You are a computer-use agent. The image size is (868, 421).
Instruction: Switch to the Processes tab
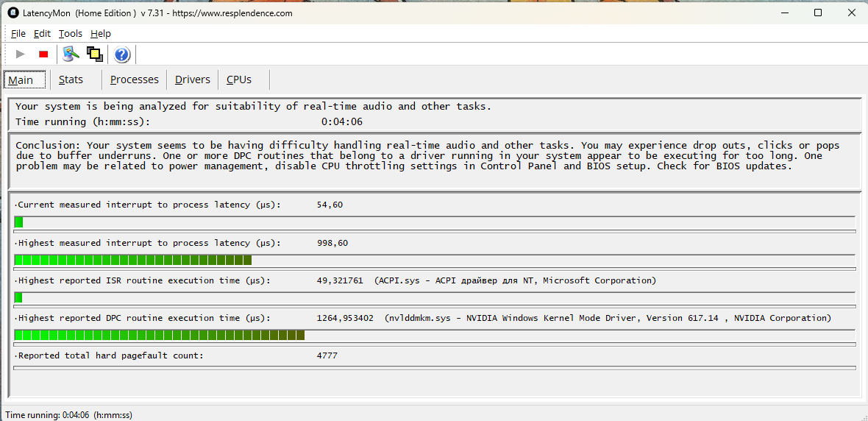click(x=135, y=79)
